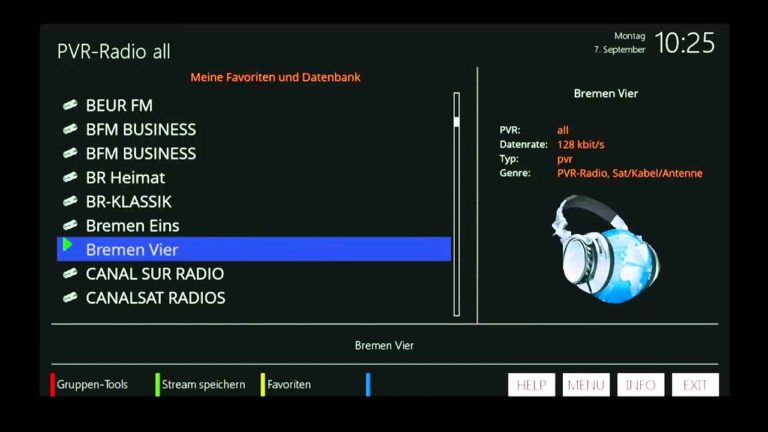Click the green play arrow on Bremen Vier
The width and height of the screenshot is (768, 432).
[67, 245]
